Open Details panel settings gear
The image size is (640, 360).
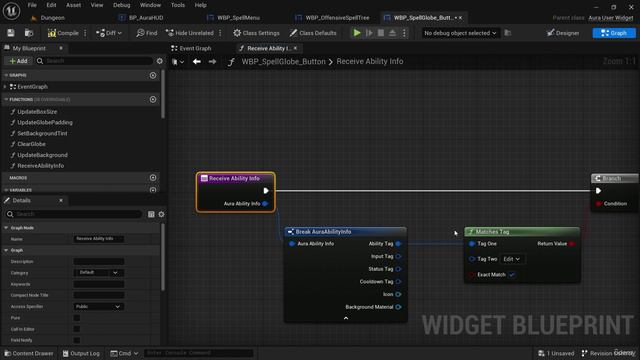162,214
